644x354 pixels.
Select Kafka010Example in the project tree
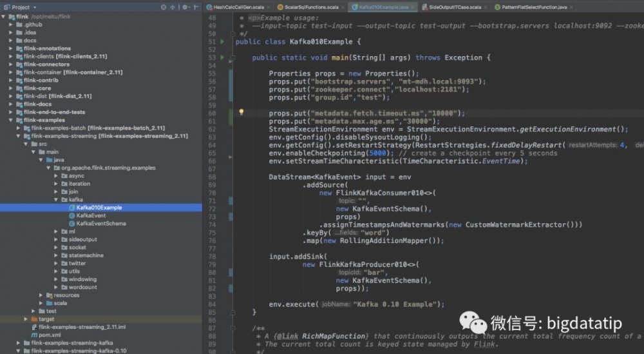[99, 208]
